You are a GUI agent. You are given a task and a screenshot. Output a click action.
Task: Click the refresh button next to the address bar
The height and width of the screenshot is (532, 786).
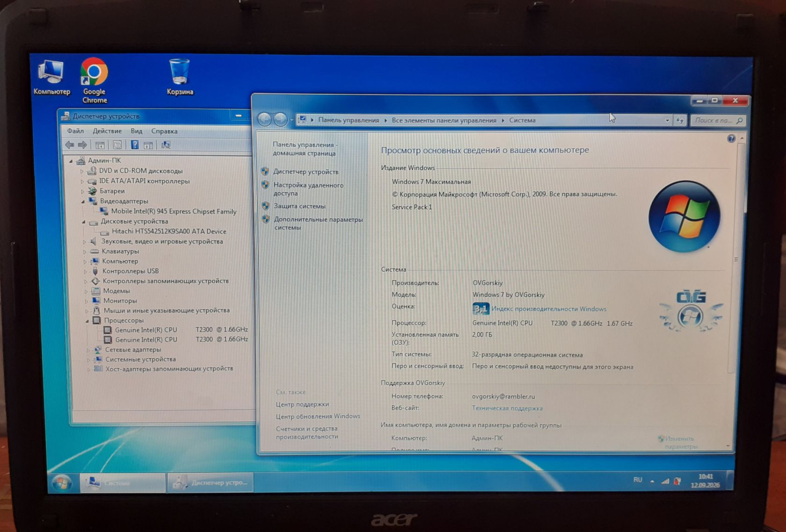pyautogui.click(x=680, y=120)
